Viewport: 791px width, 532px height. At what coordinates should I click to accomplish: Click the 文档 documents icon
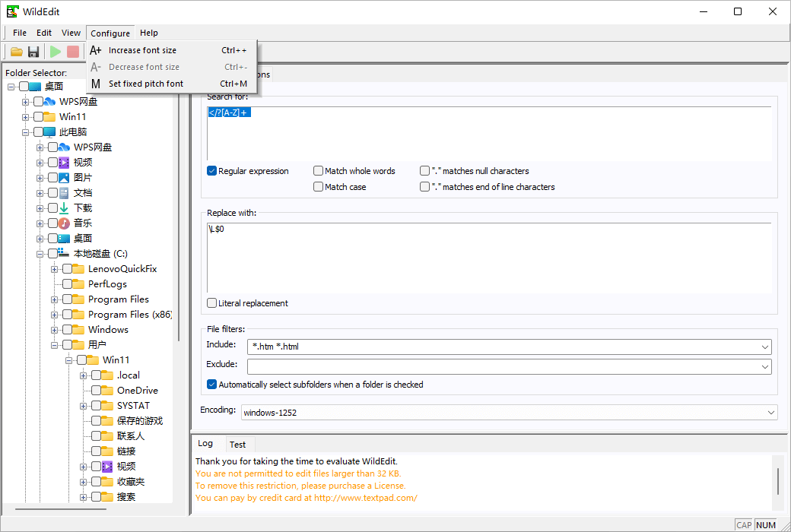click(64, 192)
